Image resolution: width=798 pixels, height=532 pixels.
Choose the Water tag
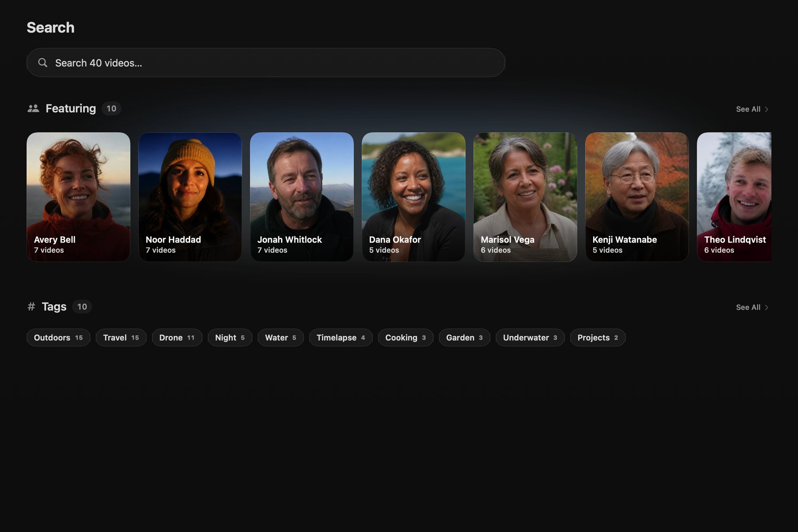pyautogui.click(x=281, y=337)
